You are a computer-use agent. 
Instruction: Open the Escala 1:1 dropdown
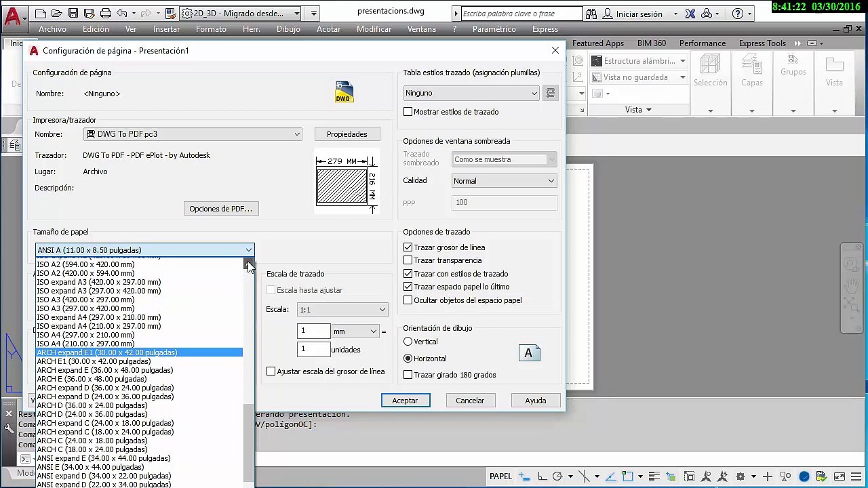point(342,310)
